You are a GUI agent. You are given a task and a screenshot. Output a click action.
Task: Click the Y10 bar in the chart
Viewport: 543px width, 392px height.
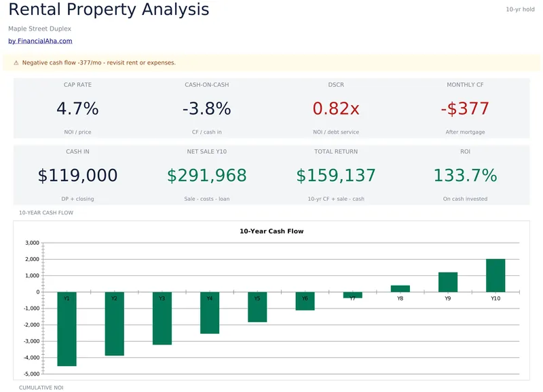pos(495,275)
